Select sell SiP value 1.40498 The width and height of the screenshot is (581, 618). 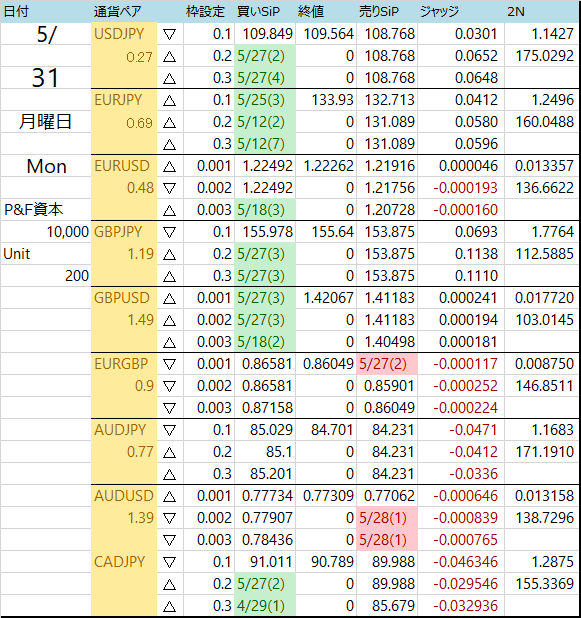click(387, 342)
